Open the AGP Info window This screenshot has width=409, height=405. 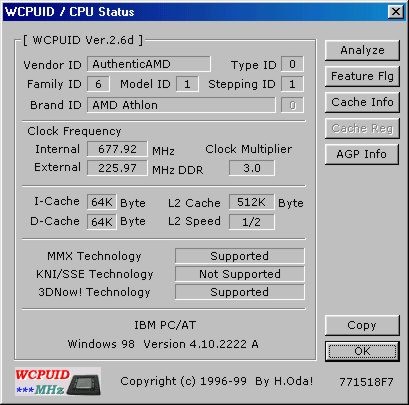point(362,154)
